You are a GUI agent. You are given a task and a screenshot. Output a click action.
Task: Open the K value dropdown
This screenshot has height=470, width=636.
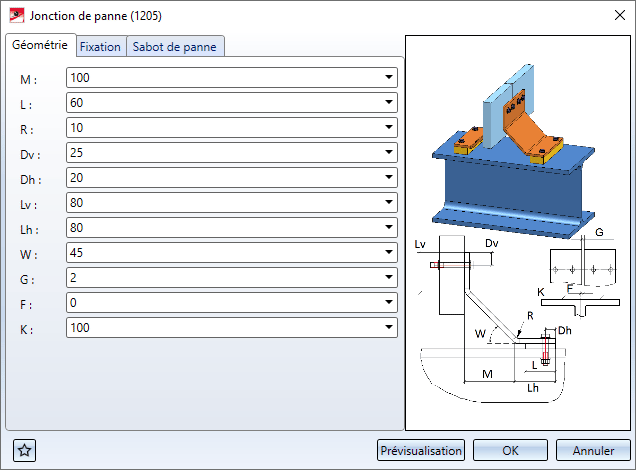coord(388,327)
